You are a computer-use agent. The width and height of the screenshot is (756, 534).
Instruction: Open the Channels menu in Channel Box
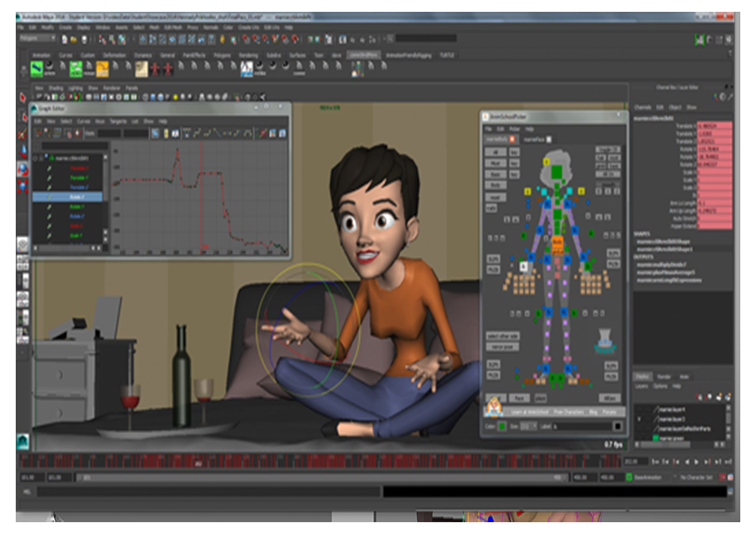click(643, 107)
